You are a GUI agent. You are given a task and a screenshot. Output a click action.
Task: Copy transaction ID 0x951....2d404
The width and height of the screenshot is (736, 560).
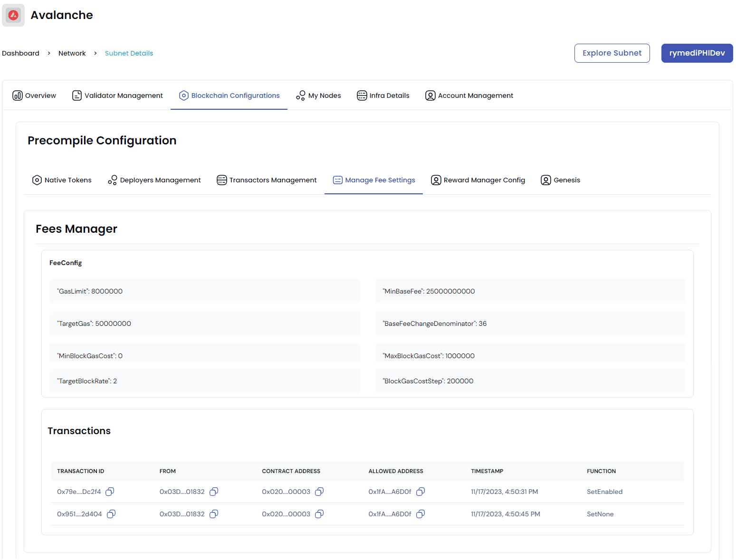coord(111,514)
